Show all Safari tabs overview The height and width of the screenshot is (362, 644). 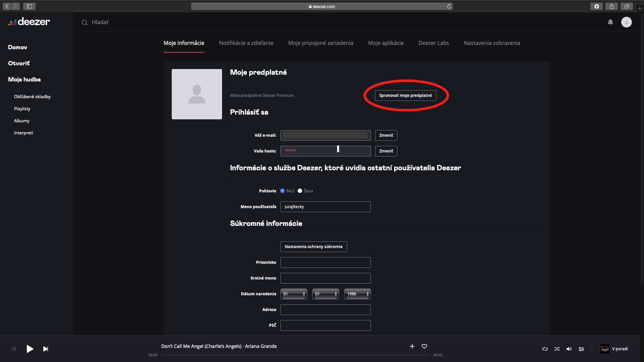click(x=627, y=6)
